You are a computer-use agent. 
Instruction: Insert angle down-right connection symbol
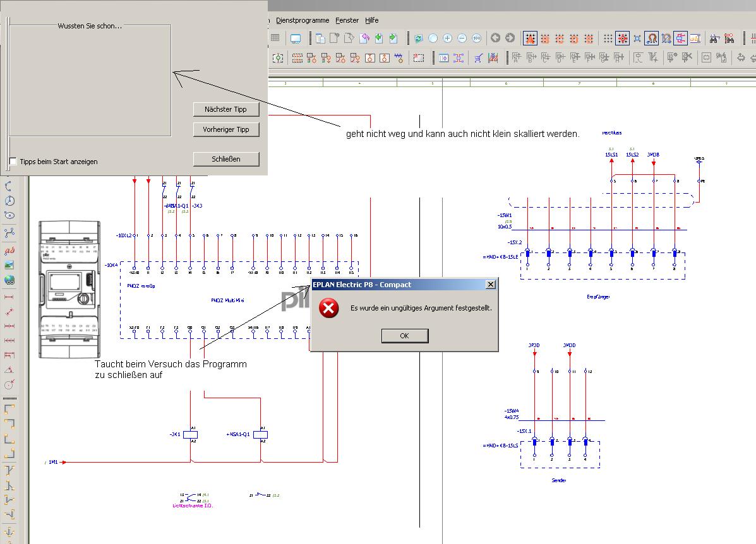pos(9,409)
